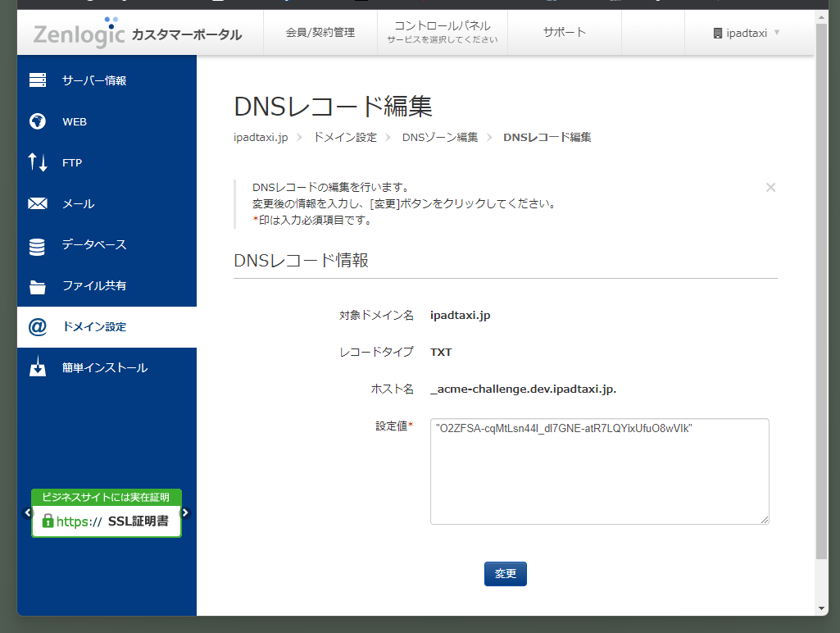The height and width of the screenshot is (633, 840).
Task: Open ファイル共有 section in sidebar
Action: click(107, 285)
